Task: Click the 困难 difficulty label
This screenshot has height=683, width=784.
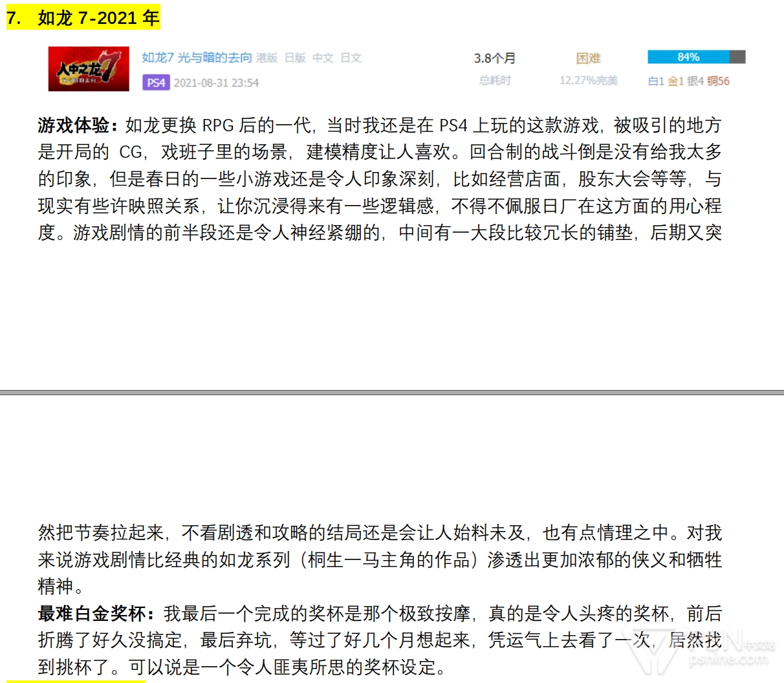Action: [x=589, y=58]
